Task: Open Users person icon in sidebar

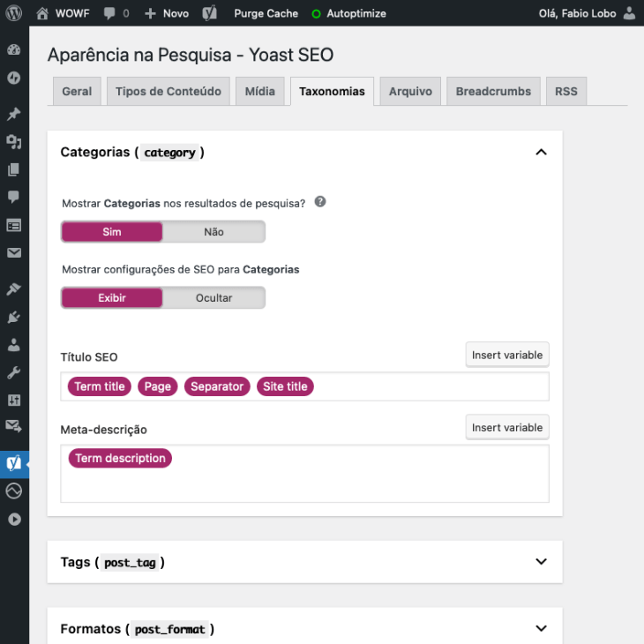Action: [14, 345]
